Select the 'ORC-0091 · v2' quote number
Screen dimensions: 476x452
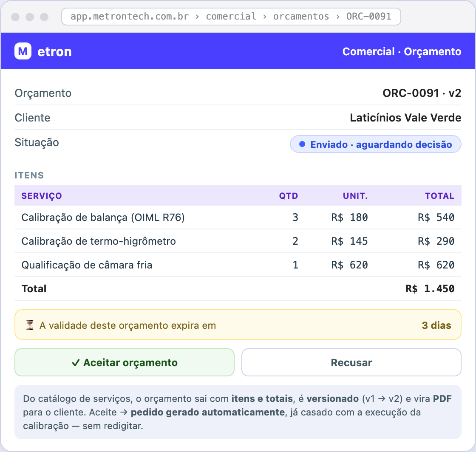click(422, 93)
